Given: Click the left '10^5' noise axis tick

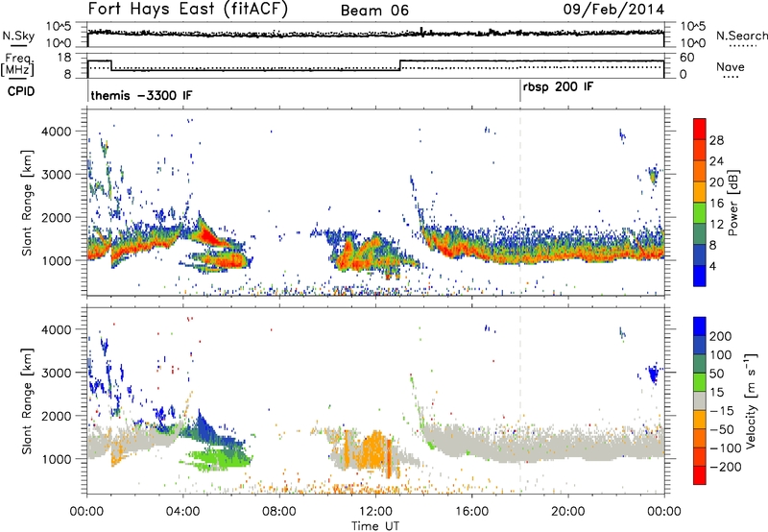Looking at the screenshot, I should pyautogui.click(x=59, y=27).
